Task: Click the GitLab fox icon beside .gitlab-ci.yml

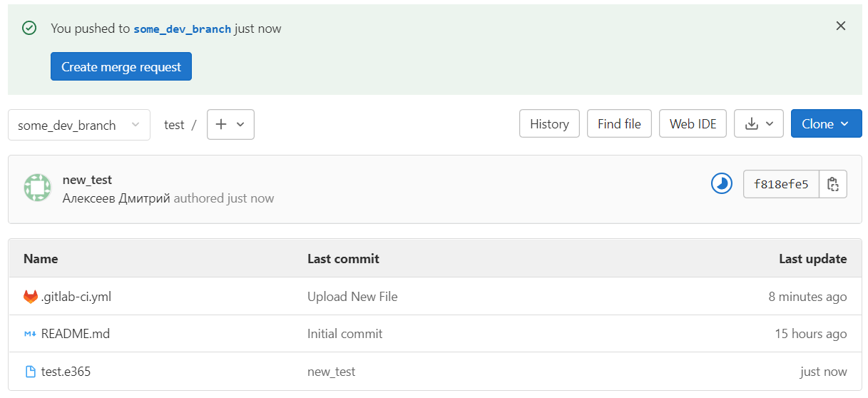Action: (31, 297)
